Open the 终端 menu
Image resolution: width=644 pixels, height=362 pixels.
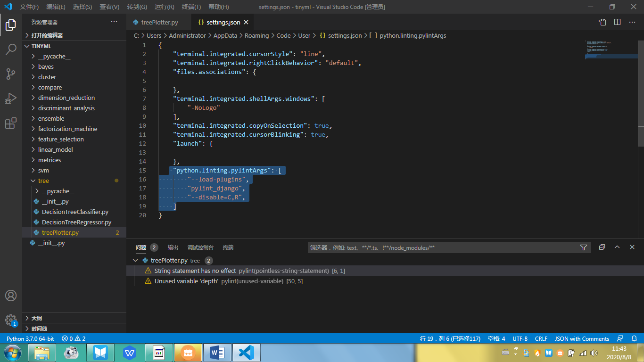190,7
